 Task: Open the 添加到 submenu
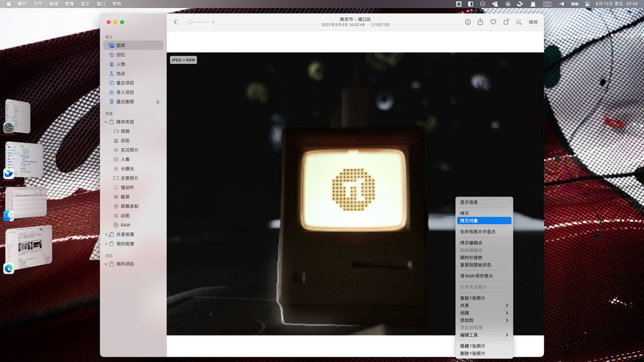[x=484, y=321]
